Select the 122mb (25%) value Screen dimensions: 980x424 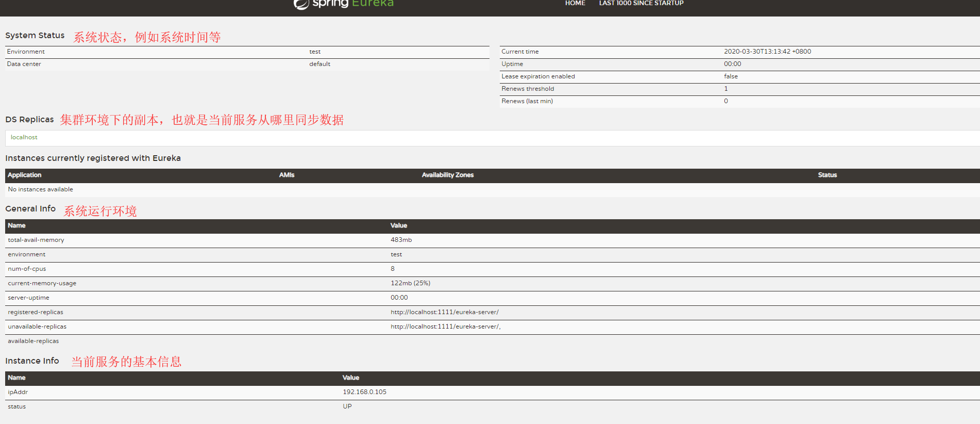click(x=410, y=283)
